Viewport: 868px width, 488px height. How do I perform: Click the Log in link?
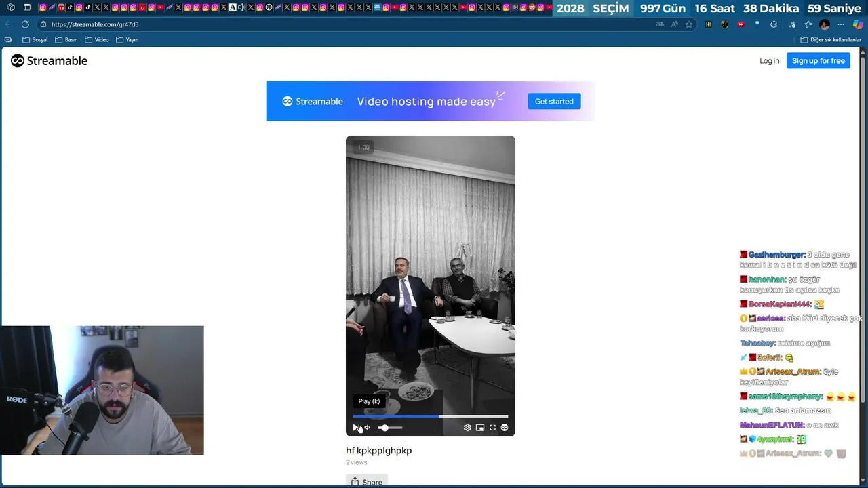[x=769, y=61]
